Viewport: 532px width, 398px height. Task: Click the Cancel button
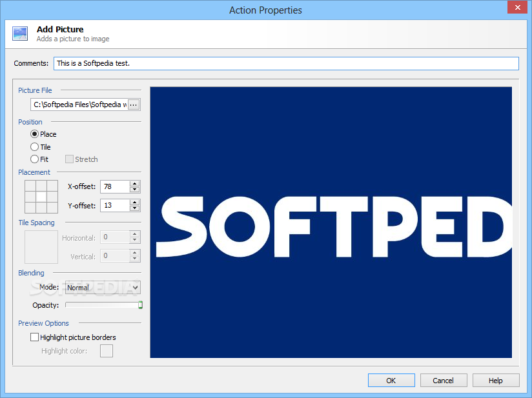click(x=444, y=381)
